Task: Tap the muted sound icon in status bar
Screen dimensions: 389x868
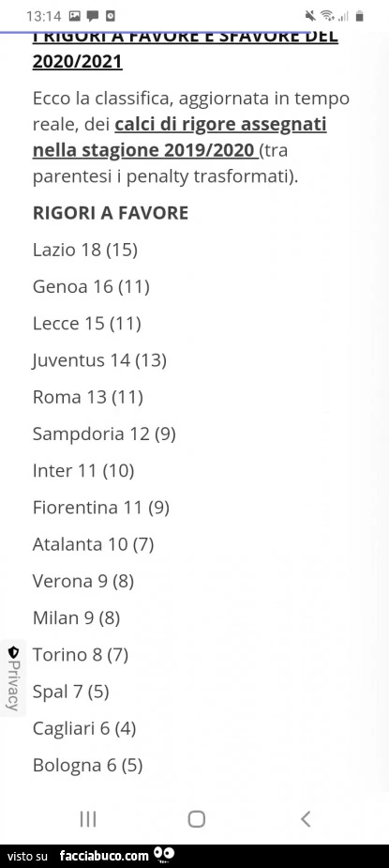Action: [310, 17]
